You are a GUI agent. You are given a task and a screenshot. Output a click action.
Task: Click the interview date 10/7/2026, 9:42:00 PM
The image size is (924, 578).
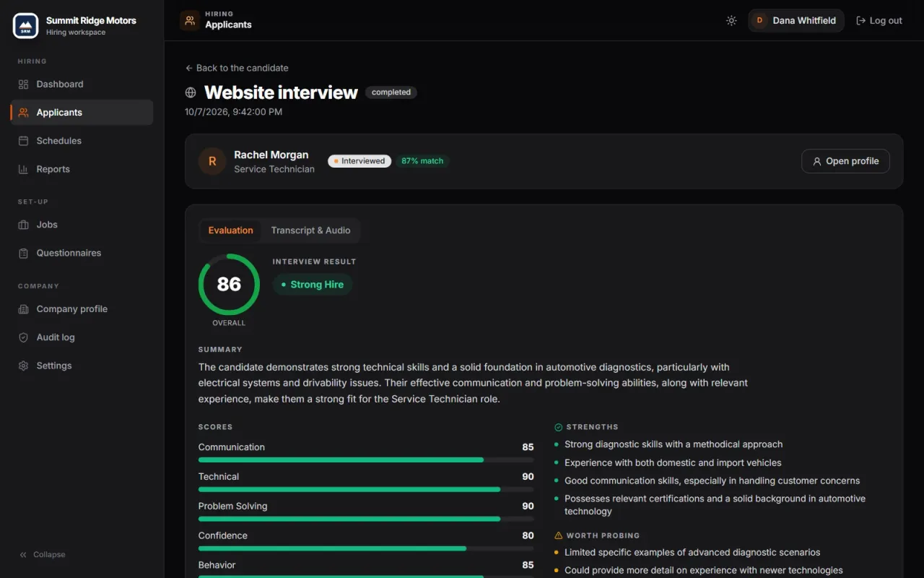(x=233, y=112)
